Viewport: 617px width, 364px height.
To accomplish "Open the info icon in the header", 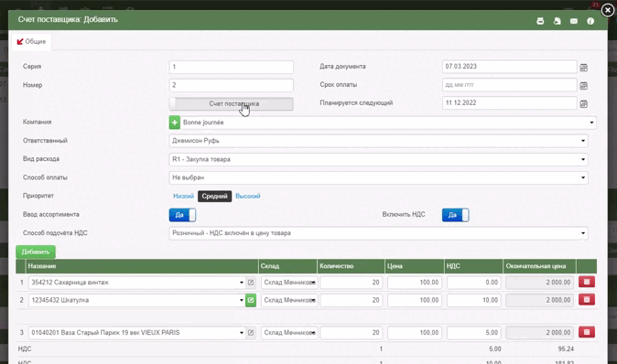I will click(590, 21).
